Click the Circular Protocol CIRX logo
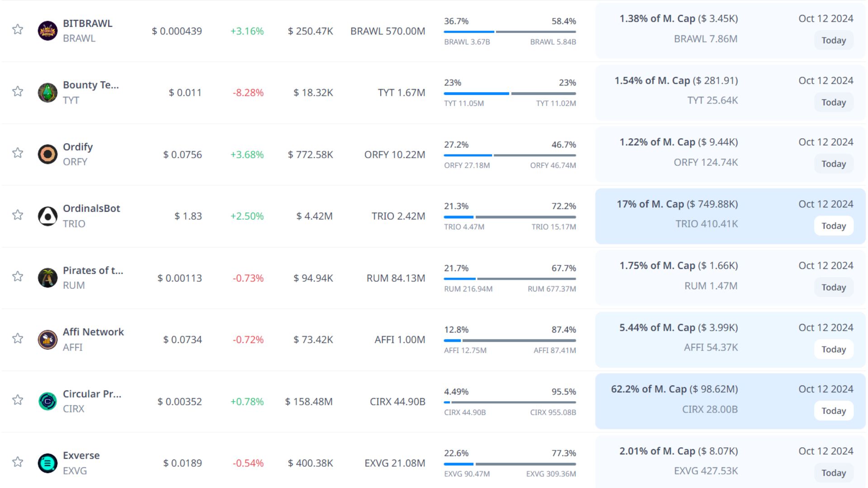This screenshot has width=868, height=488. tap(47, 401)
